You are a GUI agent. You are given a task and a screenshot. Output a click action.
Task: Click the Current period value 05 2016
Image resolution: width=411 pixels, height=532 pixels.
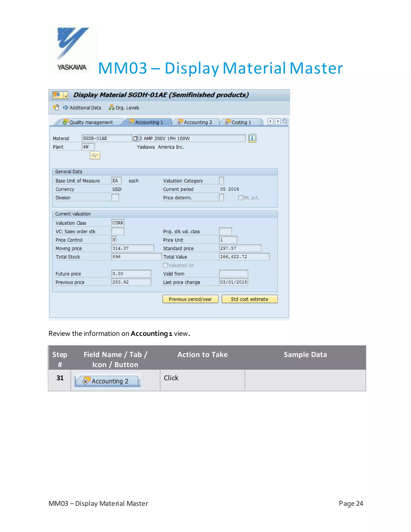[229, 189]
